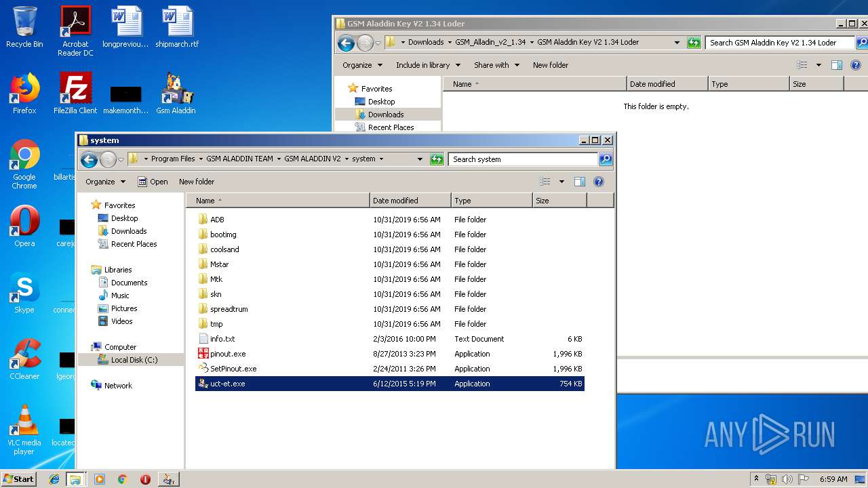Sort by Date modified column in system window
868x488 pixels.
411,201
